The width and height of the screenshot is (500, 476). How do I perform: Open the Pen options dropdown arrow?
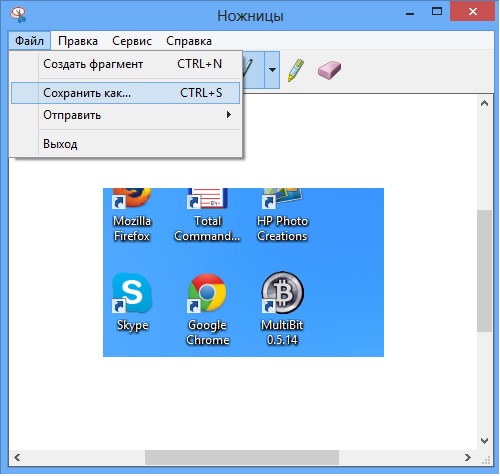coord(272,70)
